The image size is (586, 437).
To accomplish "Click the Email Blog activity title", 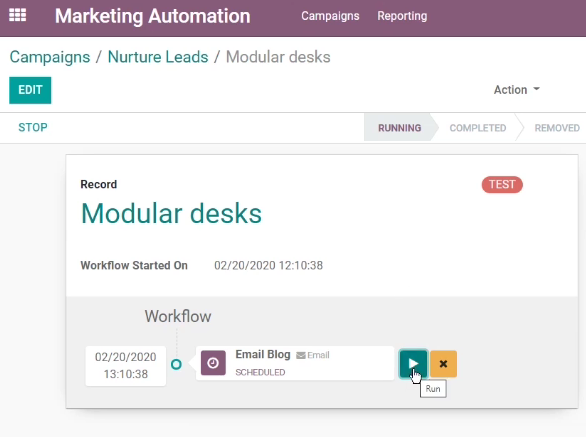I will point(263,354).
